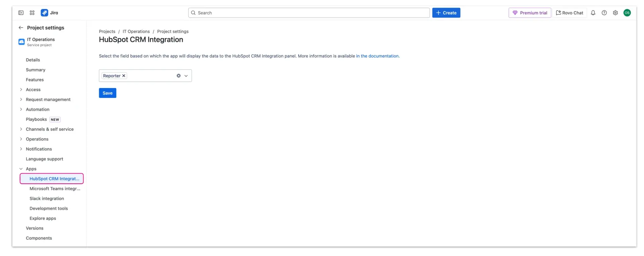
Task: Open the user profile avatar
Action: pyautogui.click(x=627, y=13)
